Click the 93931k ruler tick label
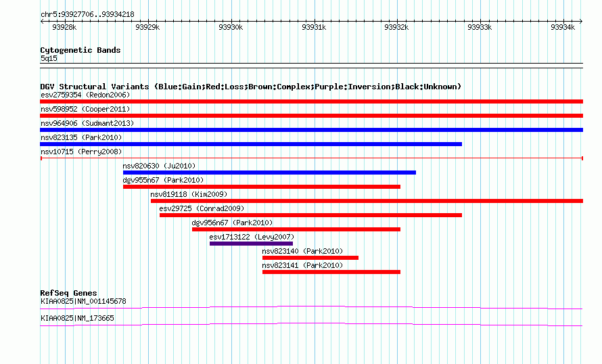Viewport: 602px width, 364px height. click(x=314, y=27)
